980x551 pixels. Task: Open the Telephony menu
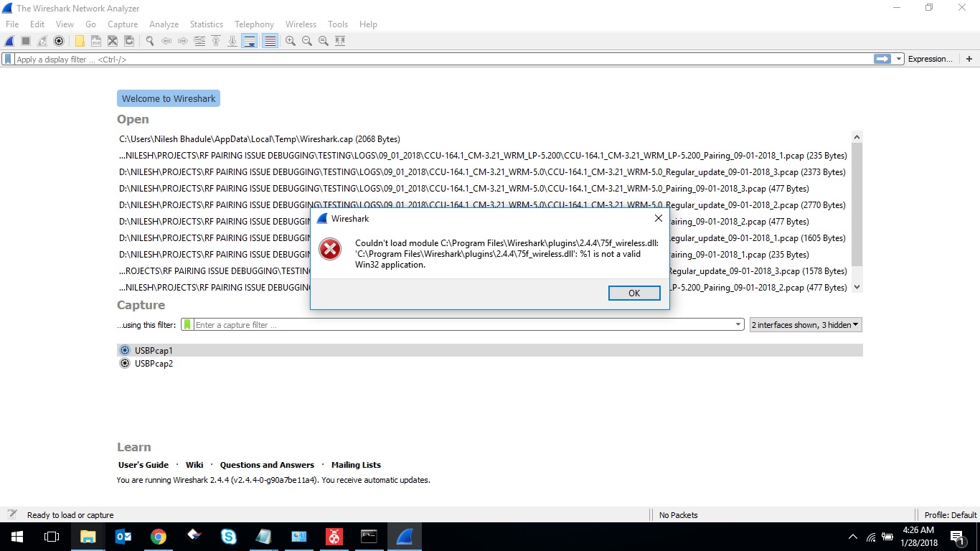[x=254, y=24]
